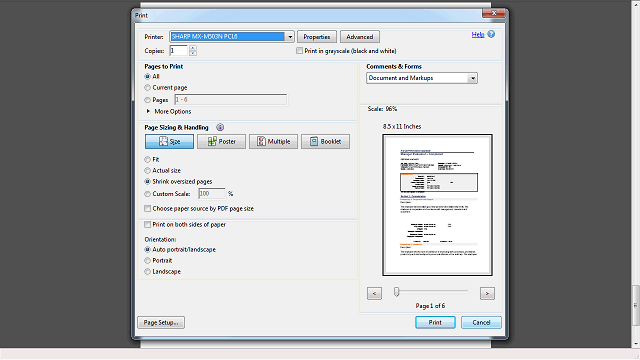Select Auto portrait/landscape orientation
640x360 pixels.
click(x=148, y=249)
